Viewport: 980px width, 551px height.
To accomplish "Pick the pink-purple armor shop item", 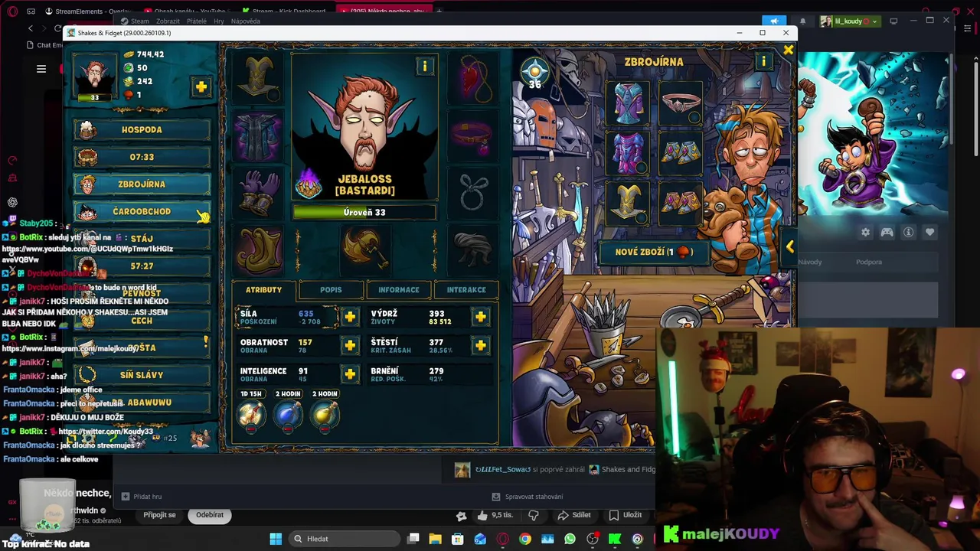I will coord(628,152).
